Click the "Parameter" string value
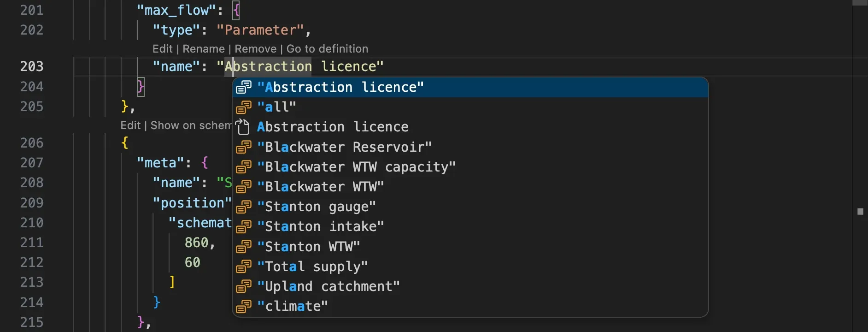 tap(260, 30)
